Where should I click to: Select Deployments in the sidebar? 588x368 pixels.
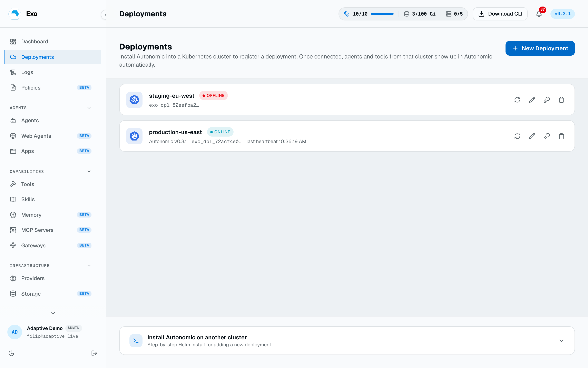pyautogui.click(x=53, y=57)
